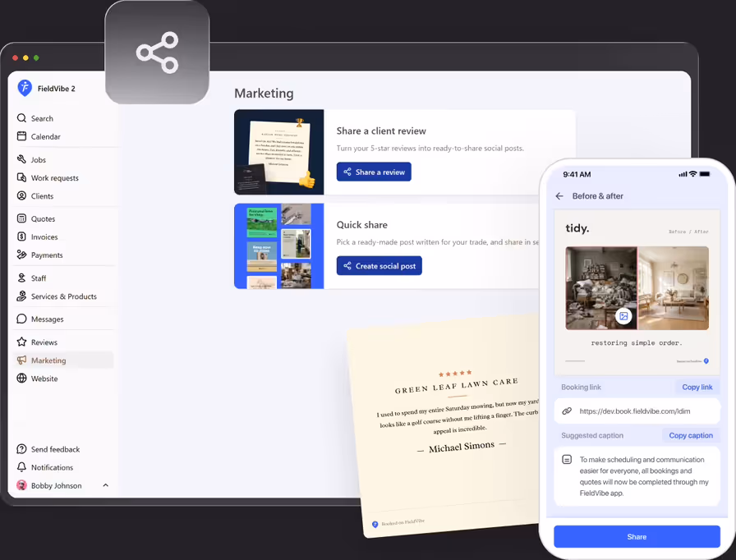Viewport: 736px width, 560px height.
Task: Click the suggested caption text box
Action: point(637,476)
